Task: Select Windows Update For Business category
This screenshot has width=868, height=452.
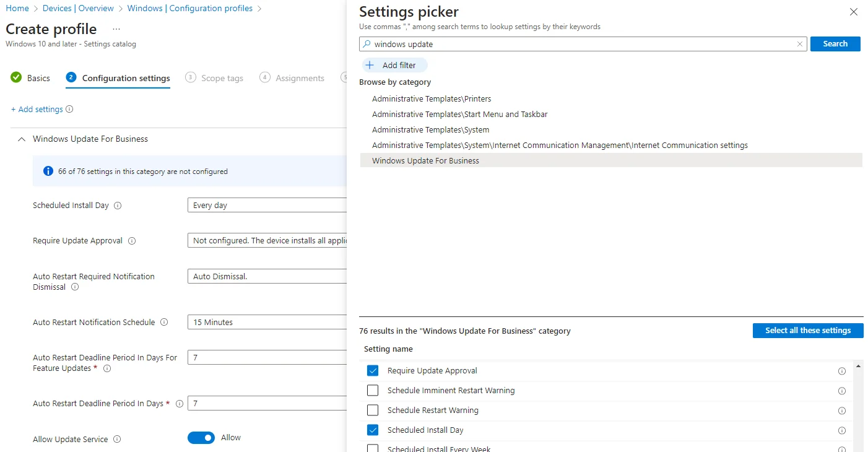Action: point(611,160)
